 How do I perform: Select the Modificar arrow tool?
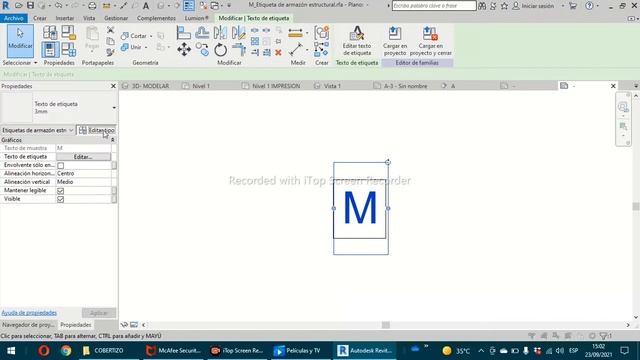(20, 41)
